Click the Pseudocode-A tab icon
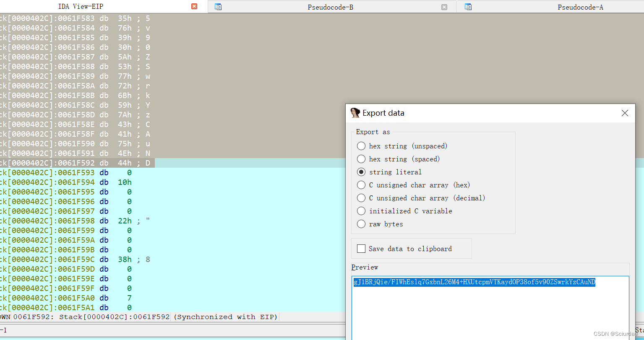Screen dimensions: 644x340 (x=468, y=7)
